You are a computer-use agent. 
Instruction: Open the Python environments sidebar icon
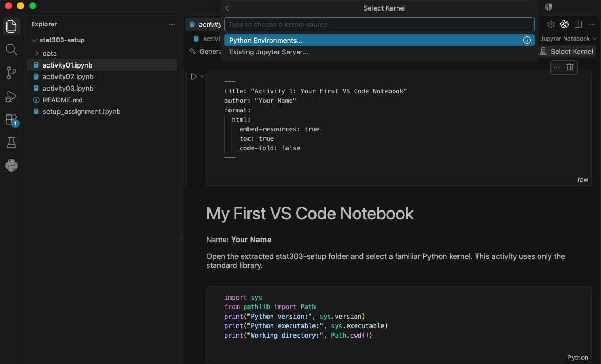pos(12,166)
